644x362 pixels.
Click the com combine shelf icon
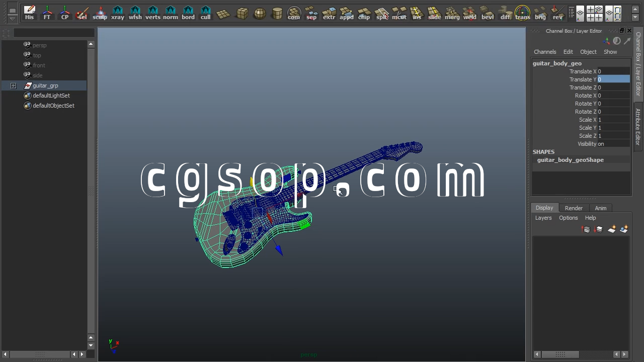pos(294,13)
